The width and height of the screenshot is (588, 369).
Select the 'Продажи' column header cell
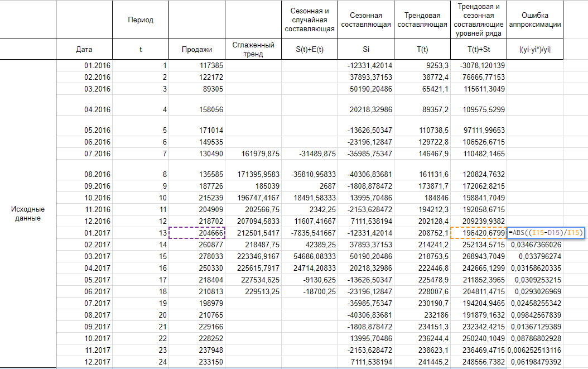pyautogui.click(x=196, y=50)
